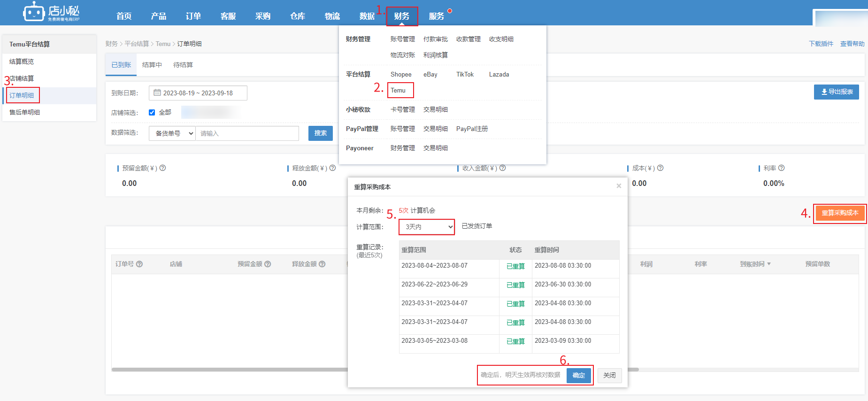Click 确定 in the recalculation dialog
The height and width of the screenshot is (401, 868).
point(579,375)
